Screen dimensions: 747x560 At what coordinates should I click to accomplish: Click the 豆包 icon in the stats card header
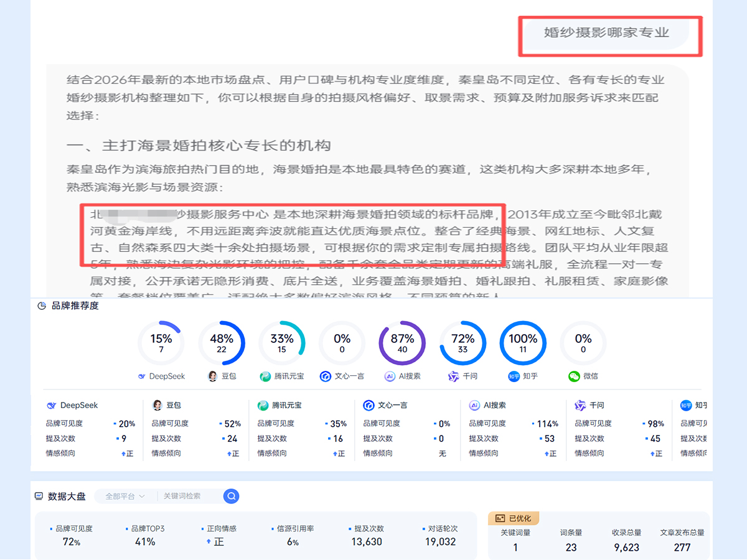(x=157, y=405)
